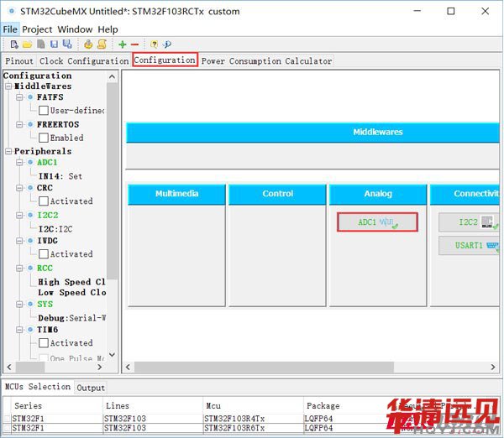504x438 pixels.
Task: Select the MCUs Selection tab
Action: pyautogui.click(x=38, y=386)
